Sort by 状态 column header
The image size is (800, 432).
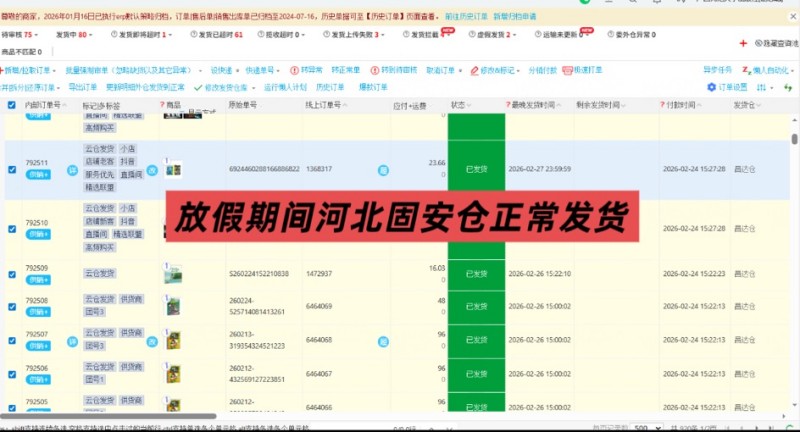pos(460,105)
